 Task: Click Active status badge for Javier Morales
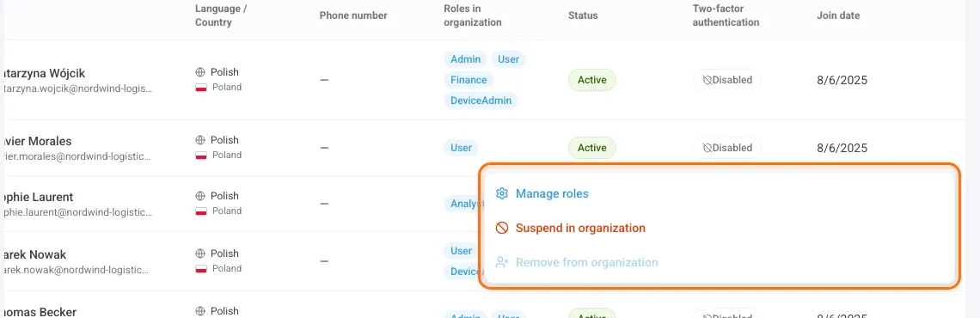(592, 148)
